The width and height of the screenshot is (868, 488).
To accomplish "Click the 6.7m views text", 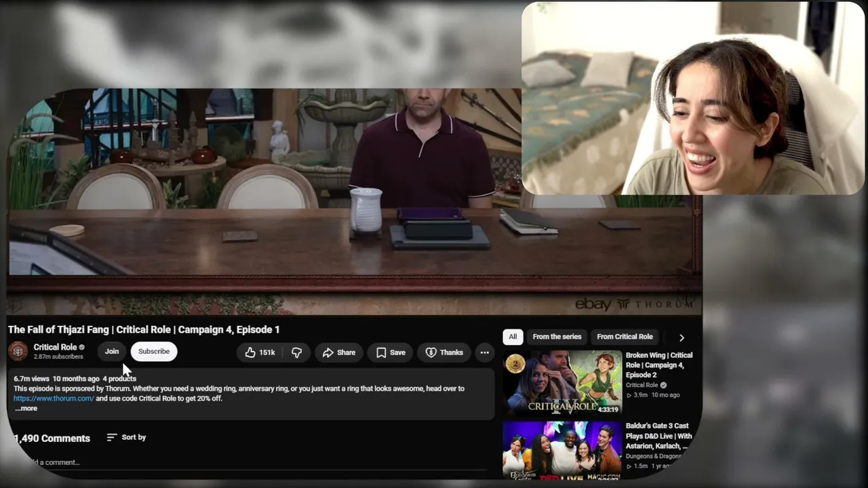I will point(31,378).
